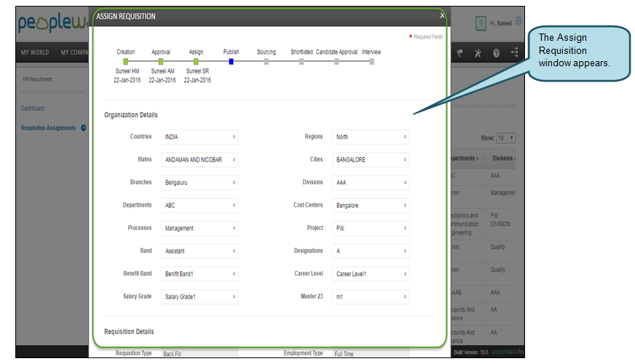
Task: Click the PW DIVISION cell in the background table
Action: pyautogui.click(x=500, y=220)
